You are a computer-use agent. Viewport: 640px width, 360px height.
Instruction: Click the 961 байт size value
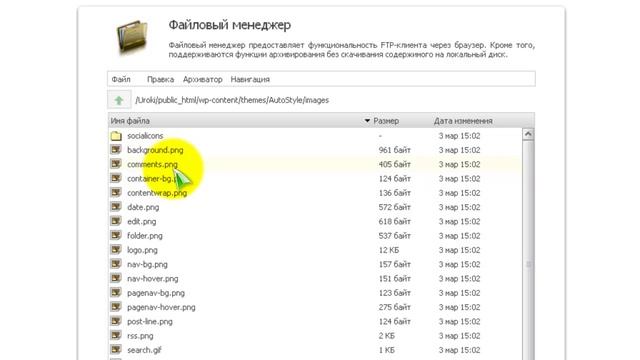coord(394,150)
